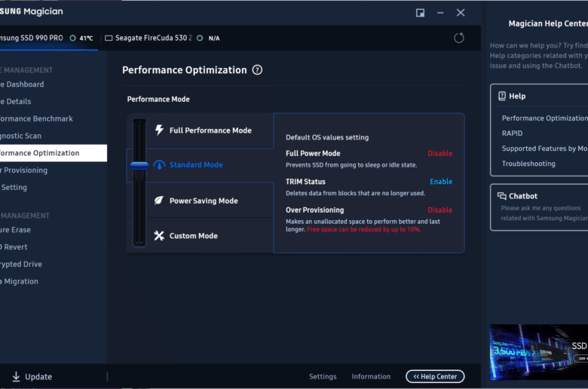The image size is (588, 389).
Task: Click the TRIM Status 'Enable' value
Action: click(x=441, y=182)
